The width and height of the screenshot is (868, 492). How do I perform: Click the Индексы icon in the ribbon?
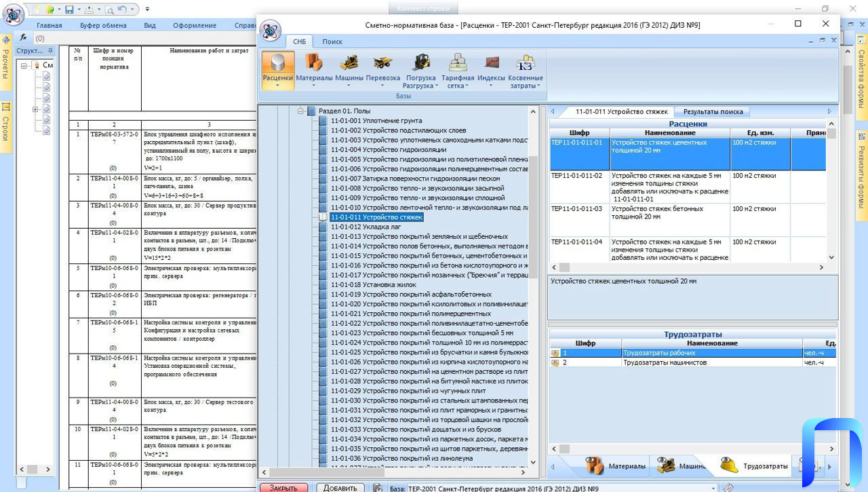point(491,69)
